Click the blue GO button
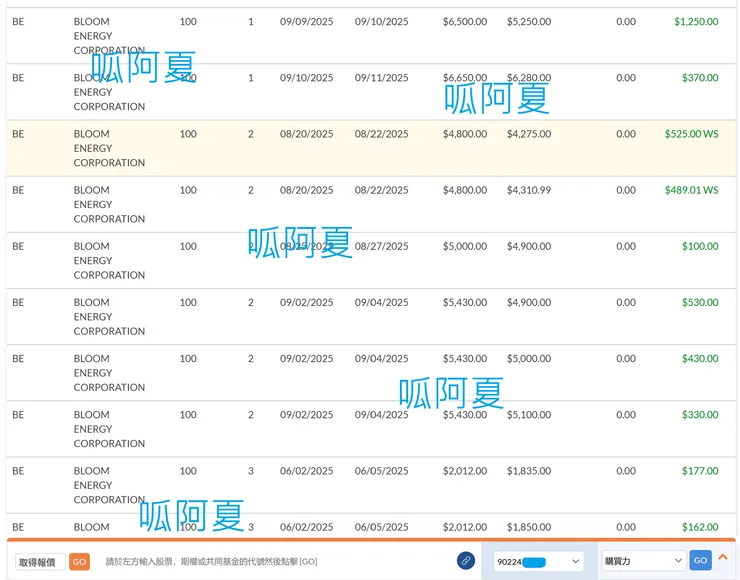 [x=700, y=560]
